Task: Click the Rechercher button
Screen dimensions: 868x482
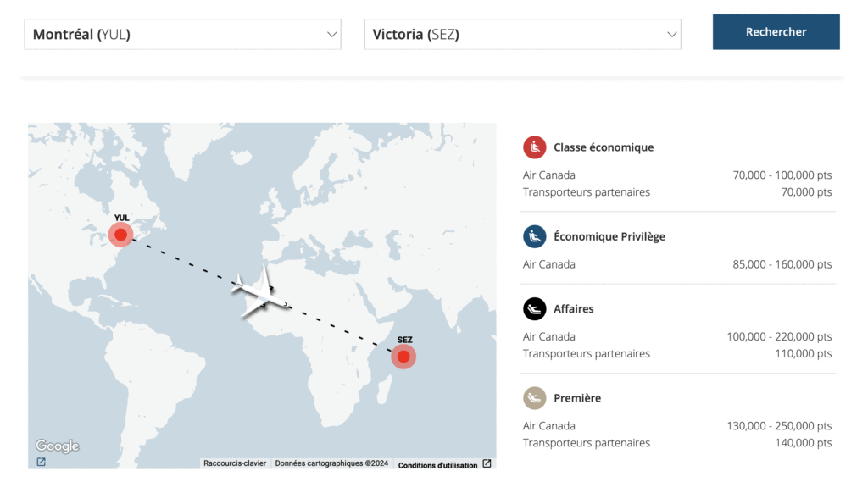Action: click(776, 32)
